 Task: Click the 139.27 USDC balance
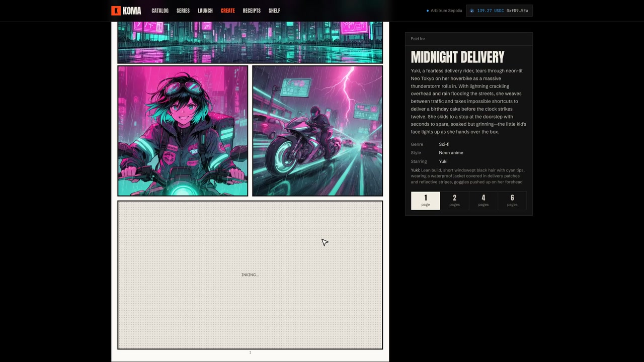[x=491, y=11]
